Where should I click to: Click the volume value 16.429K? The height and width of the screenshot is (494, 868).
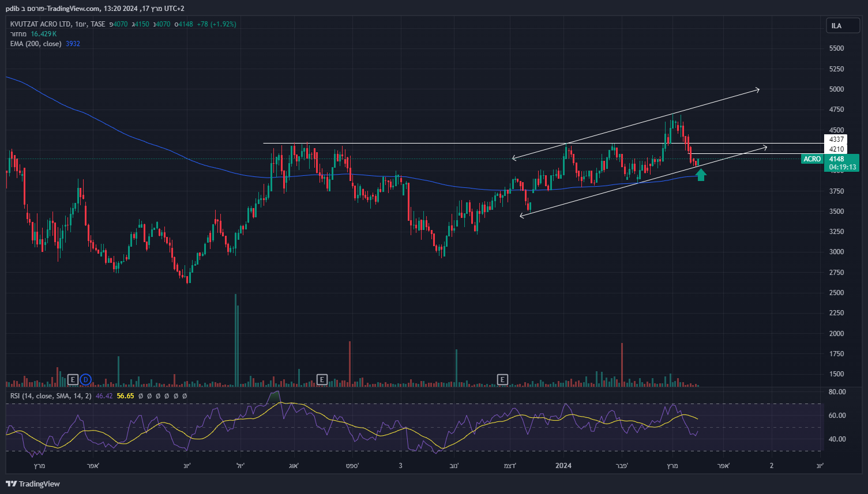(x=44, y=34)
